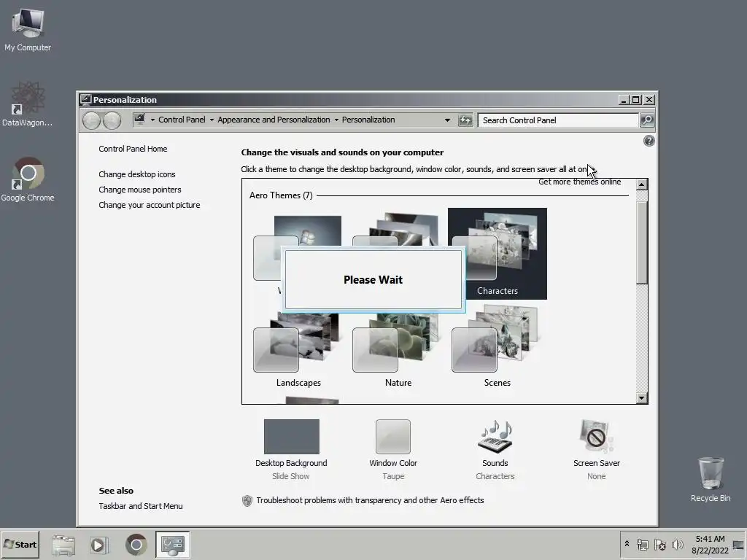
Task: Expand the arrow before Personalization breadcrumb
Action: tap(336, 120)
